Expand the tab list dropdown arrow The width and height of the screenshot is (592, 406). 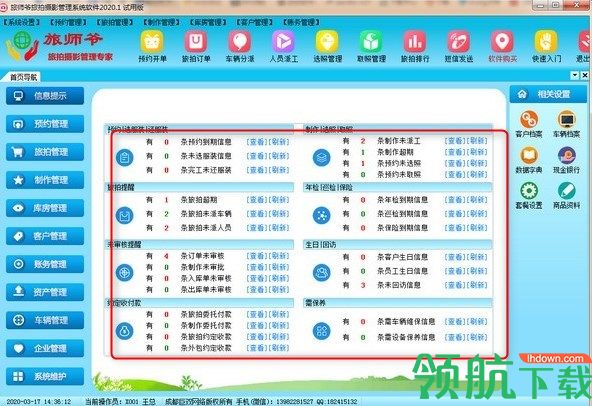point(575,75)
